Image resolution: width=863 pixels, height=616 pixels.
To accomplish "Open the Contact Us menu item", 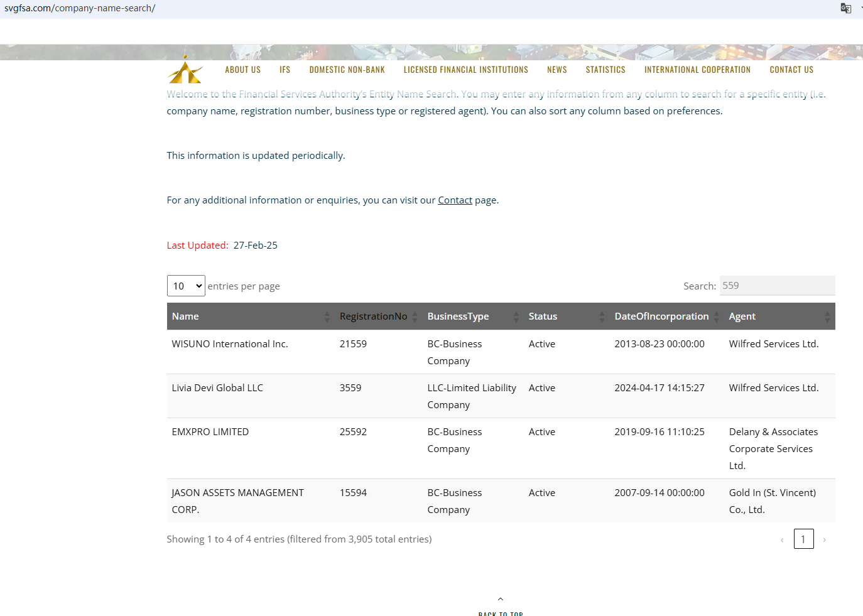I will [x=791, y=70].
